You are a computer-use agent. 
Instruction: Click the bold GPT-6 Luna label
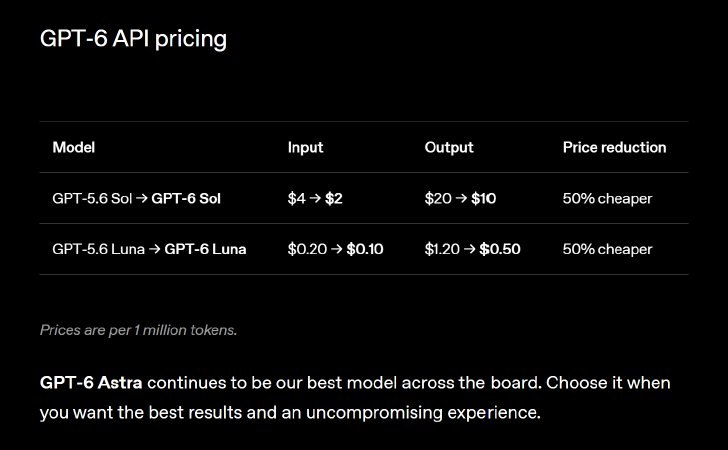205,249
